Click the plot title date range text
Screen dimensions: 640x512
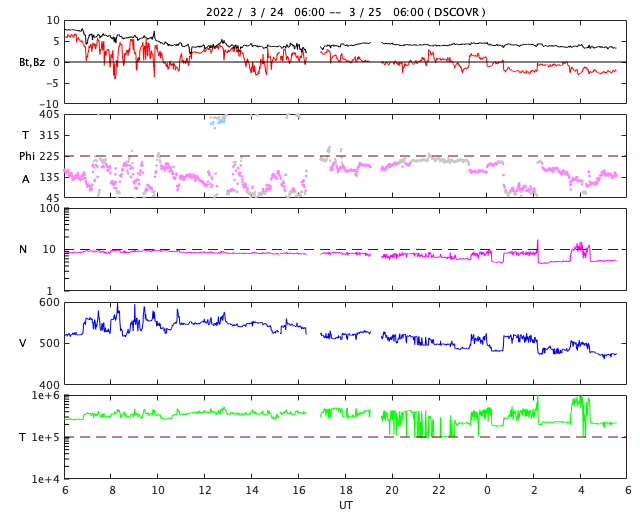(345, 12)
